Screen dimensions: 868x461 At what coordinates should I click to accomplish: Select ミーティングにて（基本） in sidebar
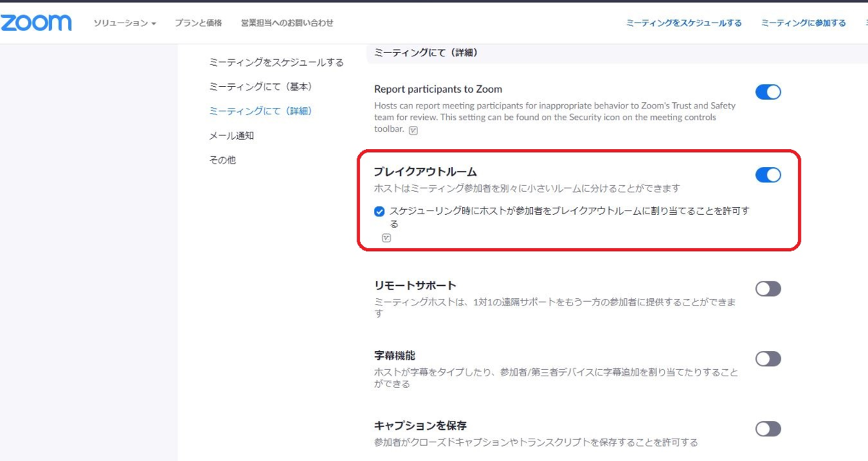coord(260,87)
